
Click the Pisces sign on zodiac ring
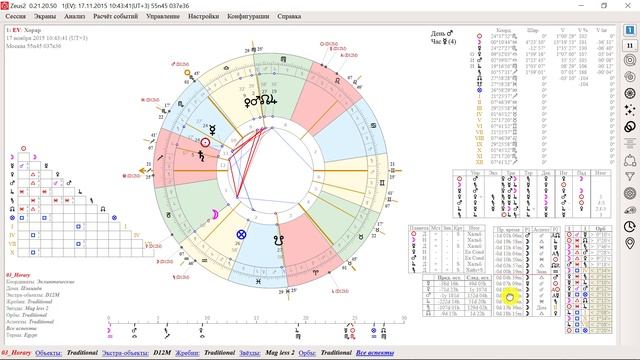click(x=258, y=281)
